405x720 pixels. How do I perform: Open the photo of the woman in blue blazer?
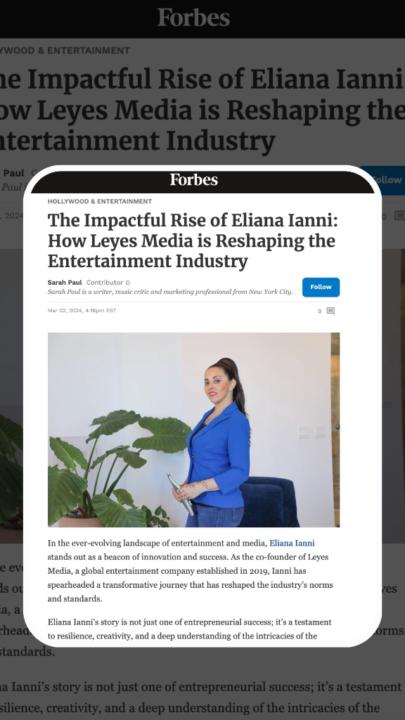[x=194, y=429]
